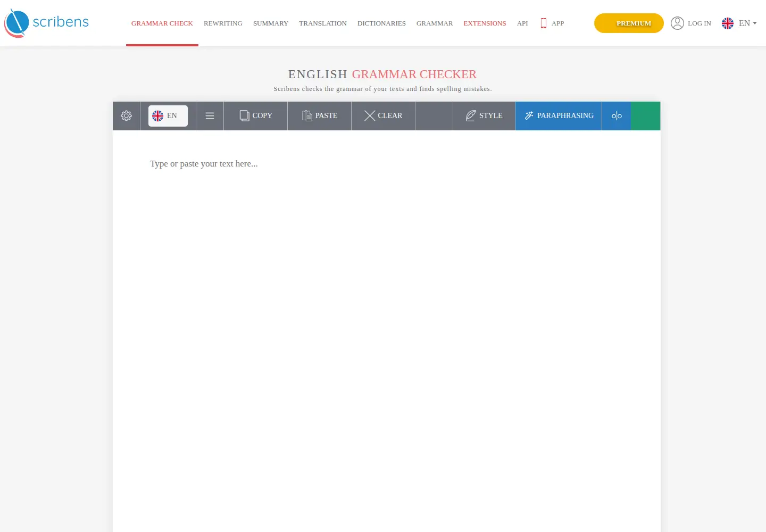Image resolution: width=766 pixels, height=532 pixels.
Task: Open the STYLE feather tool
Action: pyautogui.click(x=484, y=115)
